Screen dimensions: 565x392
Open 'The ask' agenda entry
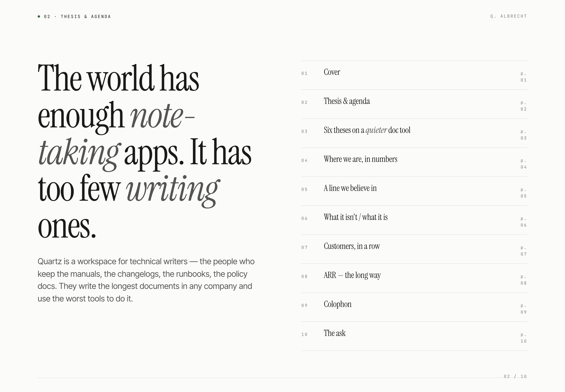334,333
